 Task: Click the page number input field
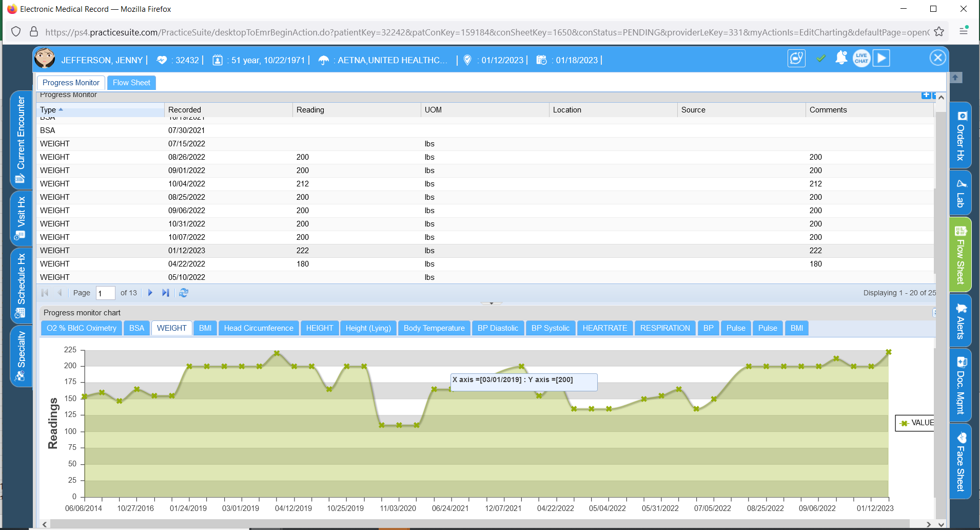105,293
